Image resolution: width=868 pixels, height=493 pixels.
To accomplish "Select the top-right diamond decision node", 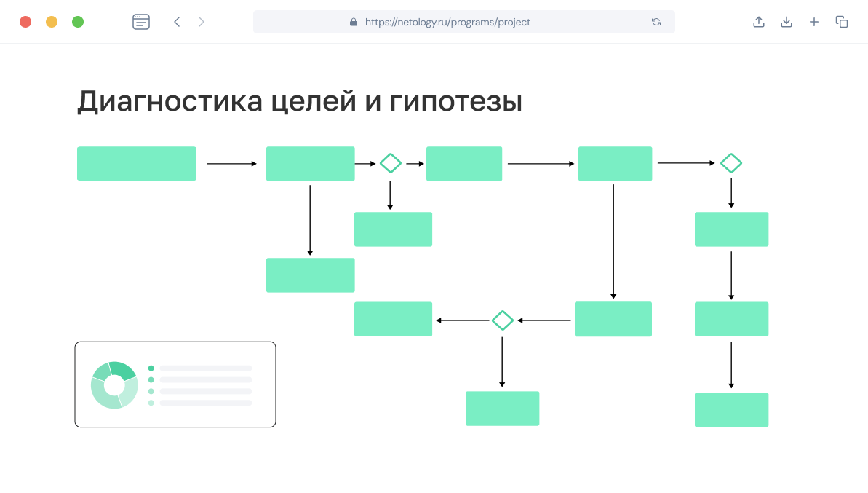I will pyautogui.click(x=730, y=163).
